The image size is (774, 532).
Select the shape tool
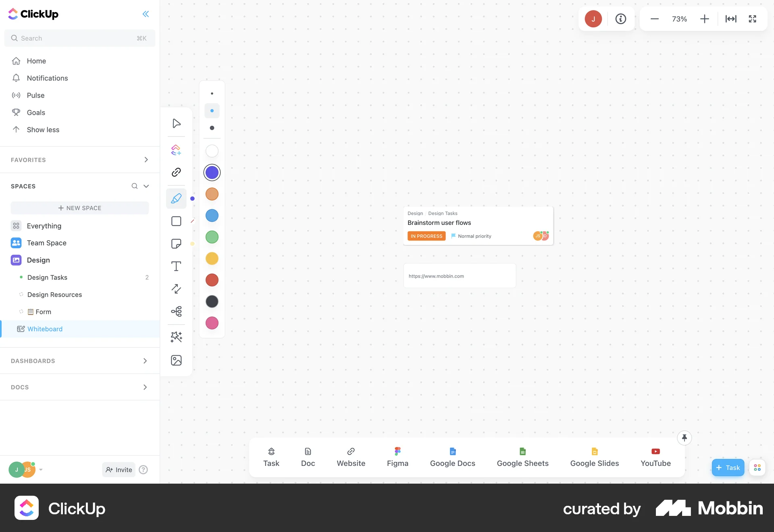point(176,221)
